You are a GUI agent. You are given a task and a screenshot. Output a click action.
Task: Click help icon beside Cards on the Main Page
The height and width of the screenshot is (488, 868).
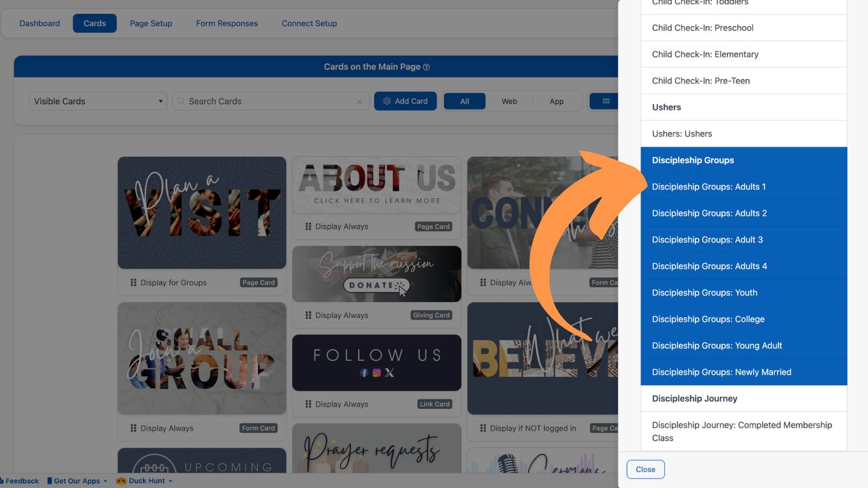tap(426, 67)
